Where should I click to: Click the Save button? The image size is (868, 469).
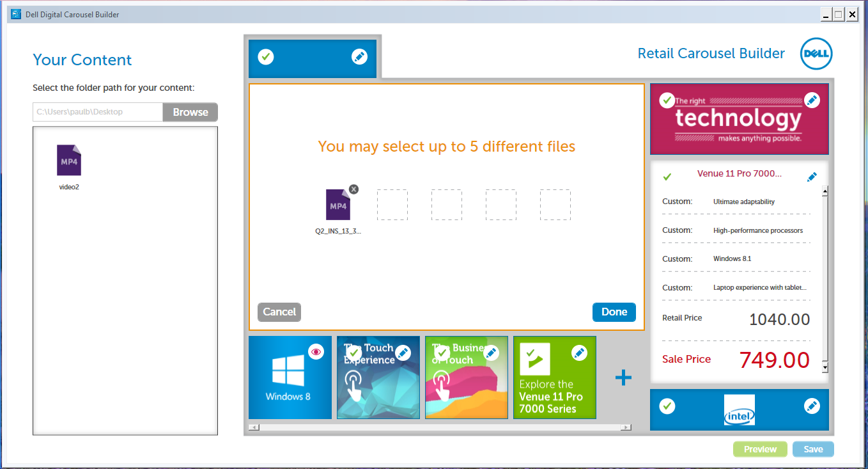(813, 449)
